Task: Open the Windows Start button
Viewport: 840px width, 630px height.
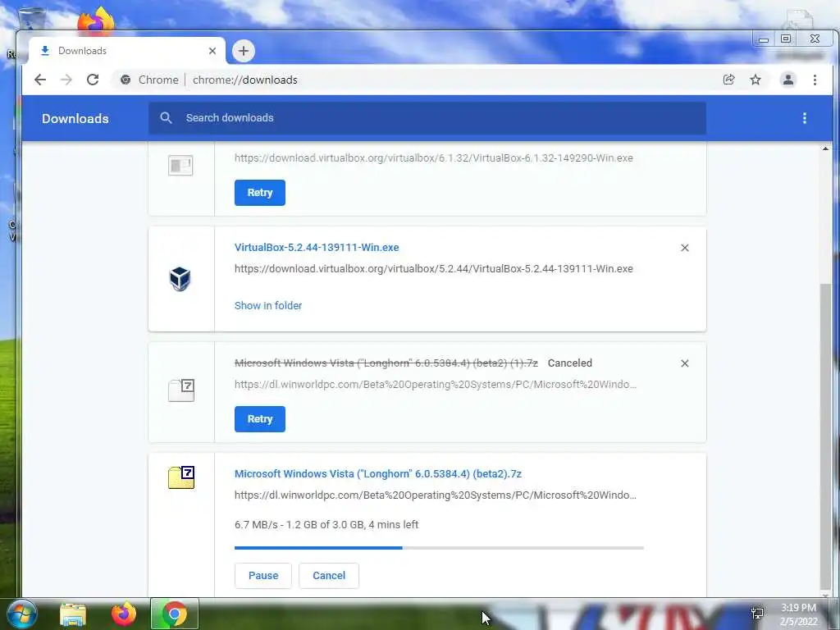Action: (22, 614)
